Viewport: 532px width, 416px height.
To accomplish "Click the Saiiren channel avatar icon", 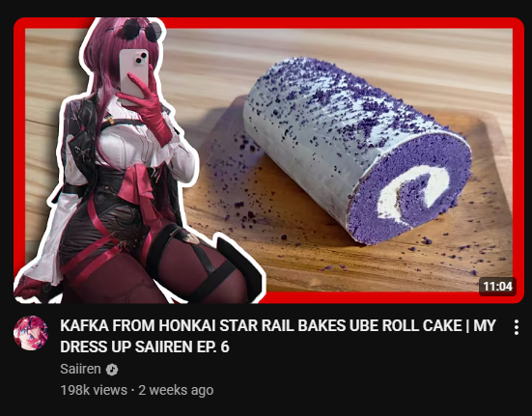I will [31, 333].
